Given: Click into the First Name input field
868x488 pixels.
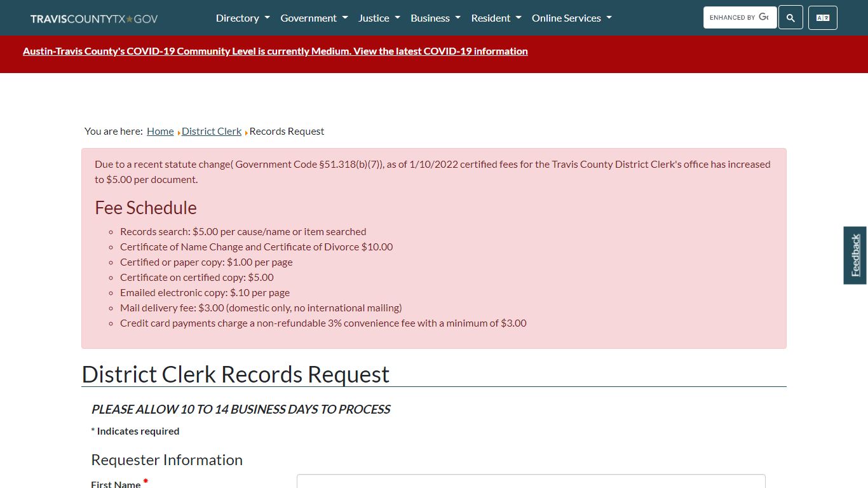Looking at the screenshot, I should pyautogui.click(x=531, y=481).
